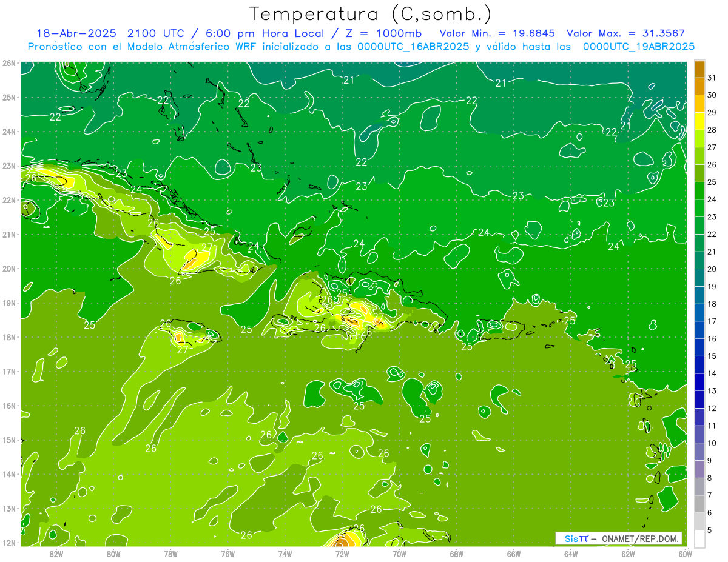This screenshot has width=728, height=562.
Task: Pick the yellow colorbar segment between 28 and 29
Action: (x=700, y=121)
